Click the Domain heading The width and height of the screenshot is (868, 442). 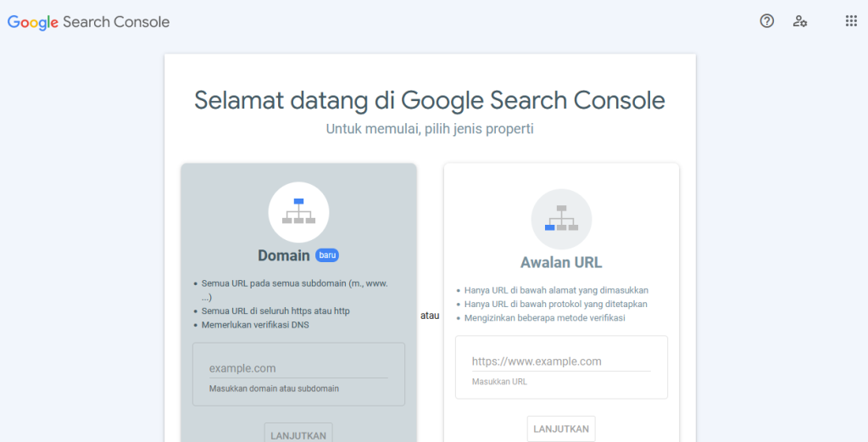click(284, 255)
